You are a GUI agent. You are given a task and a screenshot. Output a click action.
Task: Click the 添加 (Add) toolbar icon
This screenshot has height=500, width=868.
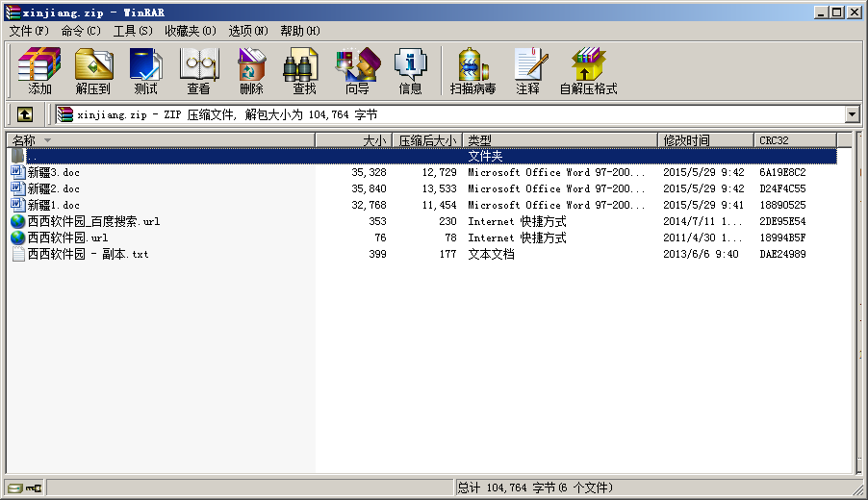(39, 71)
